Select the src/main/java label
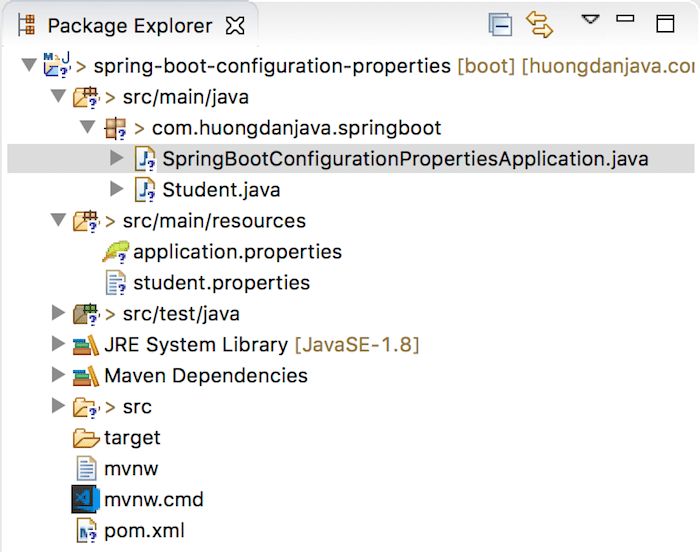Screen dimensions: 700x552 (x=186, y=97)
